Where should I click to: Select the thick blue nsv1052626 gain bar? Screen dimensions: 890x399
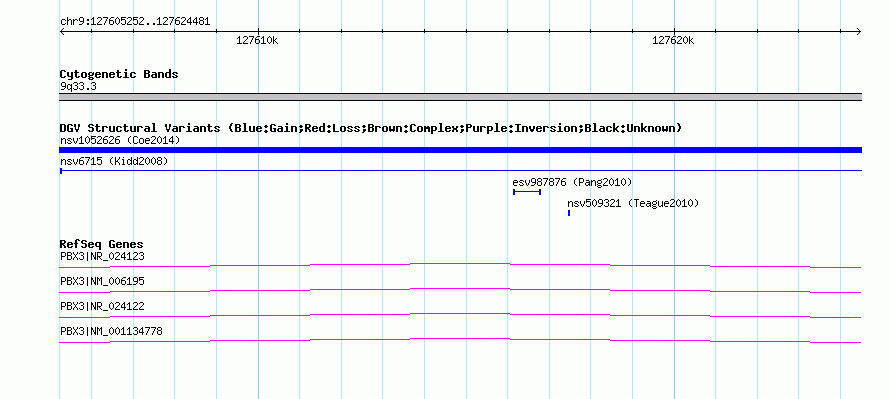pyautogui.click(x=460, y=150)
